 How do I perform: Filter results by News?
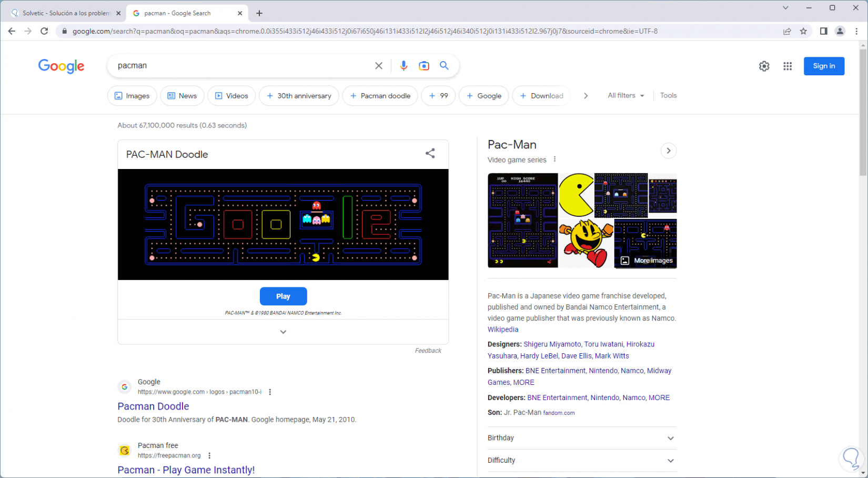click(x=182, y=96)
